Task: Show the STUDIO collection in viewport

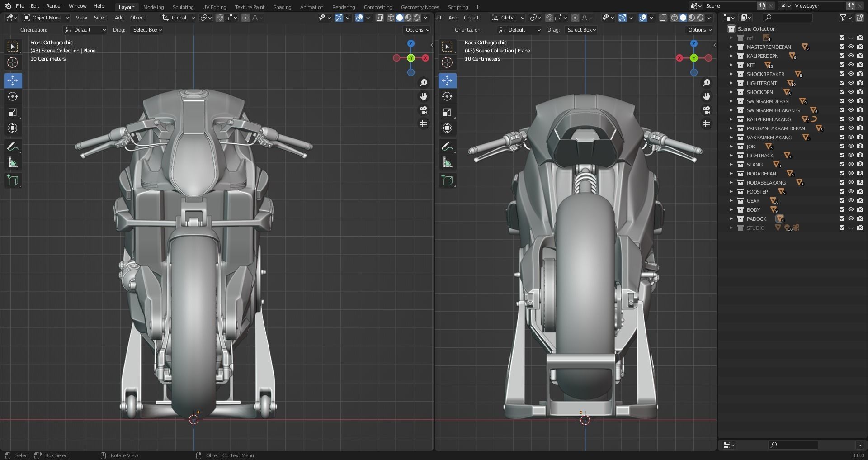Action: [851, 228]
